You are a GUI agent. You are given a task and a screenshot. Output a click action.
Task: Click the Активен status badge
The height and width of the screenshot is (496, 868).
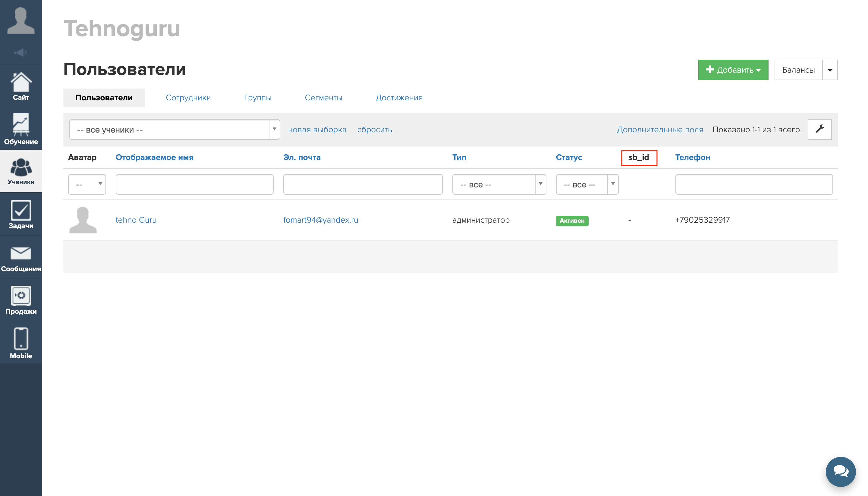tap(572, 221)
